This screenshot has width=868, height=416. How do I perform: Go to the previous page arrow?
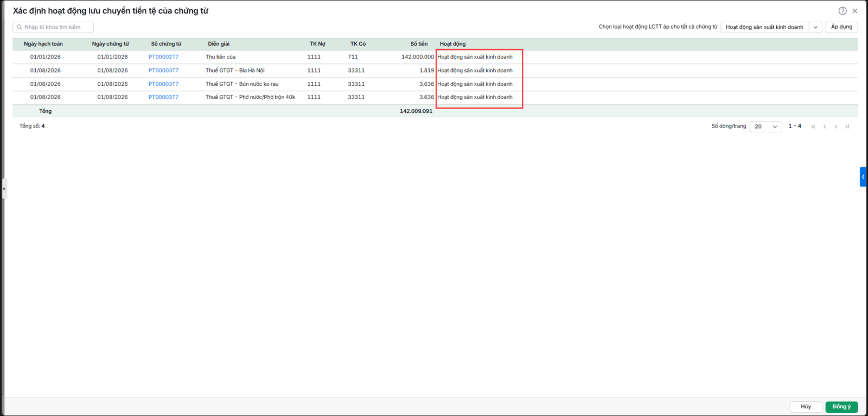pos(825,126)
